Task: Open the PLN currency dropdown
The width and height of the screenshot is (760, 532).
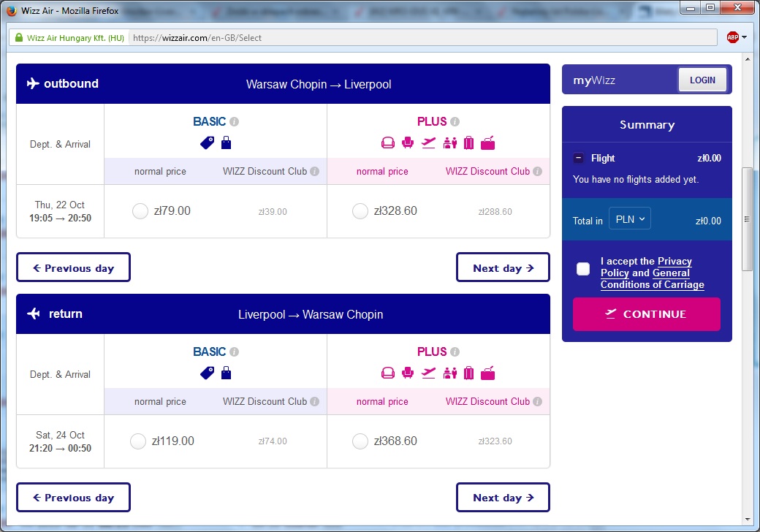Action: tap(630, 219)
